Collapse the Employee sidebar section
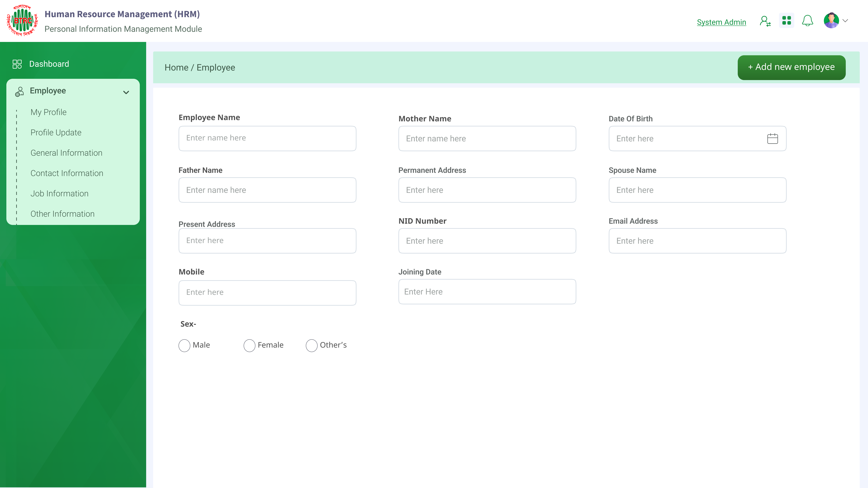 pyautogui.click(x=126, y=92)
